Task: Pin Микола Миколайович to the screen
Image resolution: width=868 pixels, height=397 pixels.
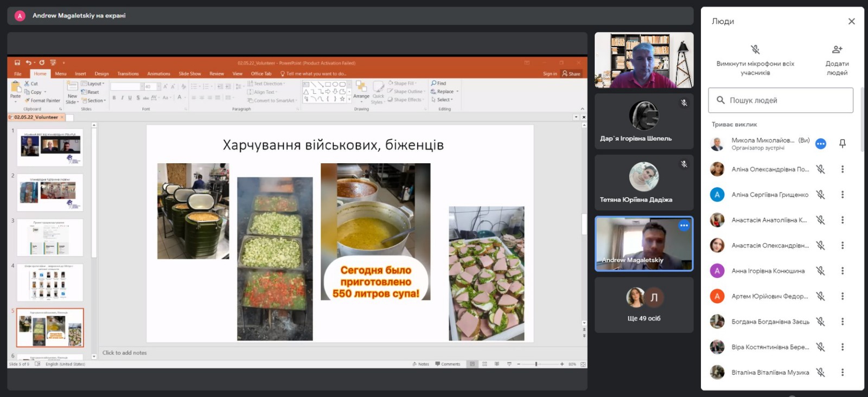Action: tap(843, 144)
